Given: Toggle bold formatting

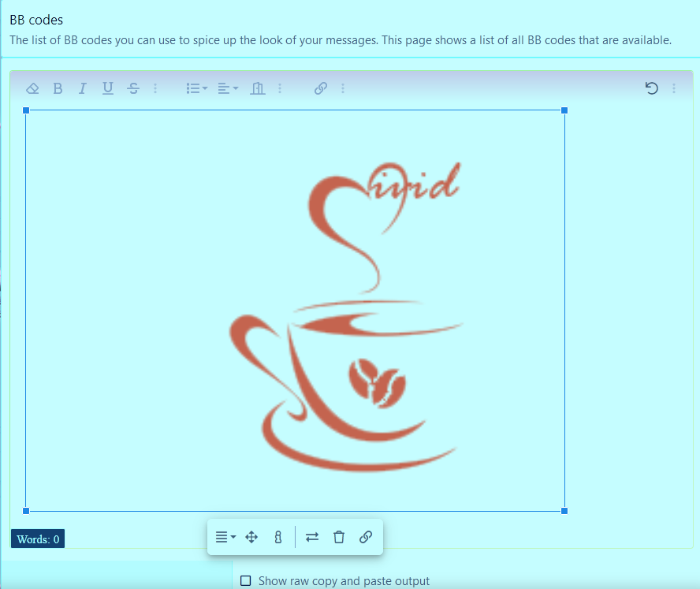Looking at the screenshot, I should click(58, 88).
